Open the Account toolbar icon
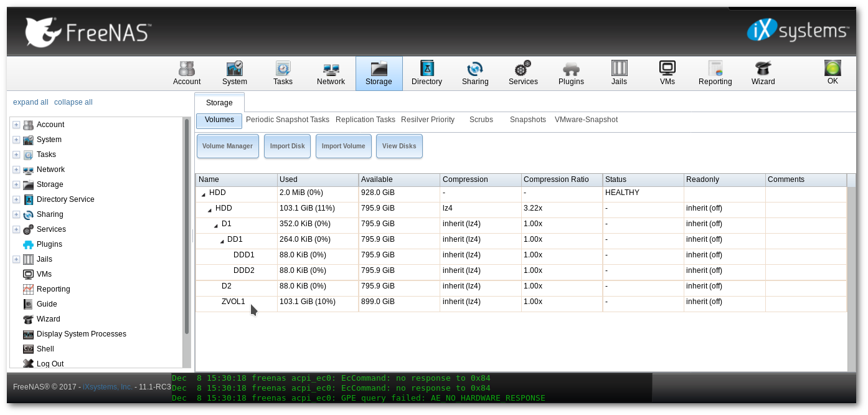The image size is (868, 415). 187,74
